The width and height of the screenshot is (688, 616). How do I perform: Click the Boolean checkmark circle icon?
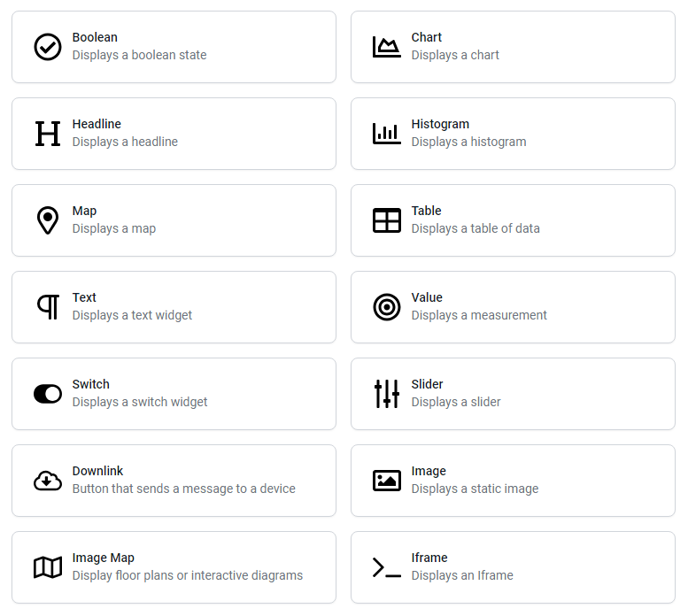click(48, 47)
